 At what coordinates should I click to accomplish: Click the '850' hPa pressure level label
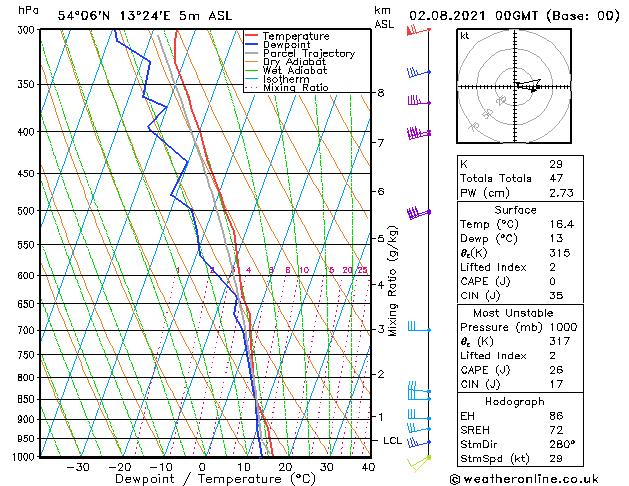point(26,399)
